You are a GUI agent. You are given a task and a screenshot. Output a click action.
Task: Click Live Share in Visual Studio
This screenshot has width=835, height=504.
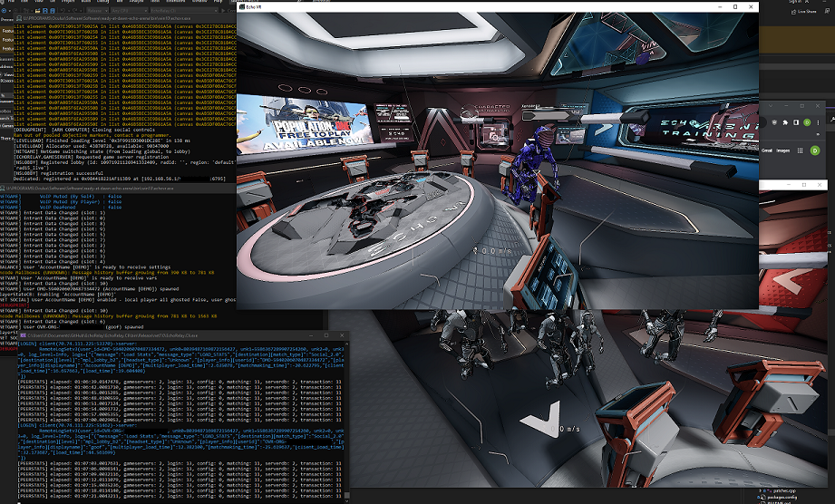tap(804, 11)
